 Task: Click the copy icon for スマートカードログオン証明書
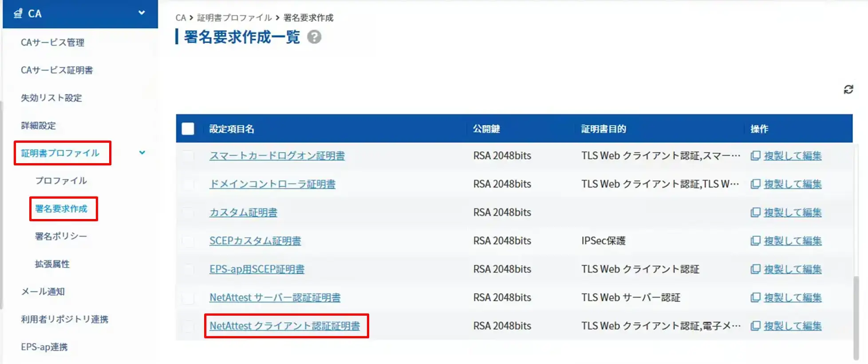pyautogui.click(x=755, y=156)
